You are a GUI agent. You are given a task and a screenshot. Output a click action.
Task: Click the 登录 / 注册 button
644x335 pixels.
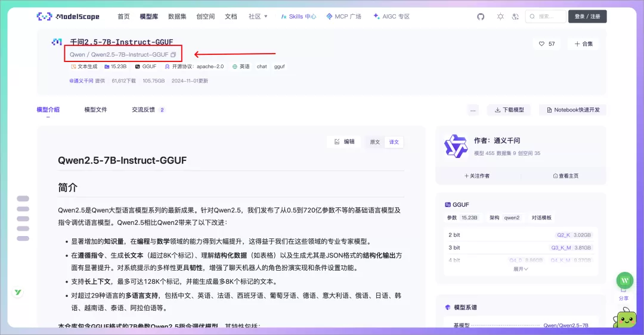(x=587, y=17)
